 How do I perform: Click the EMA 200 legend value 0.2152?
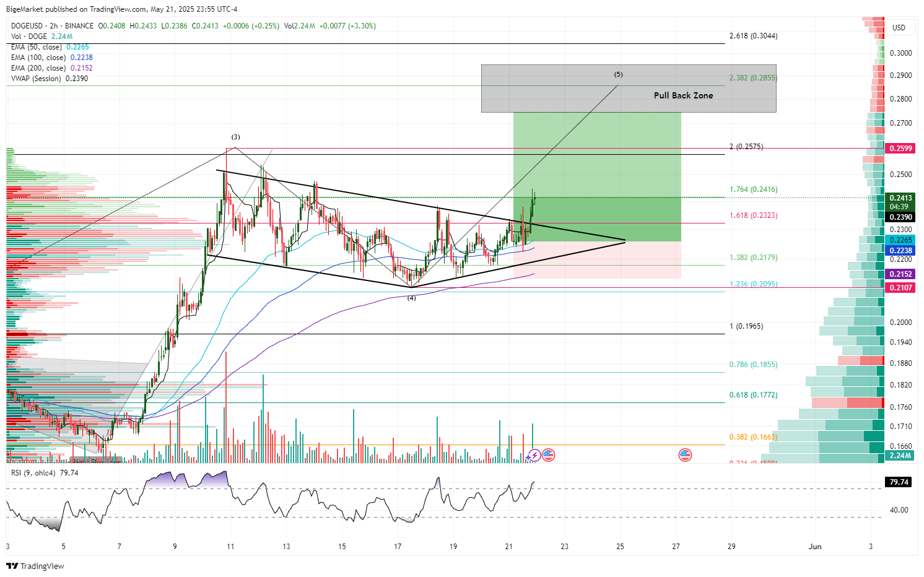point(82,68)
